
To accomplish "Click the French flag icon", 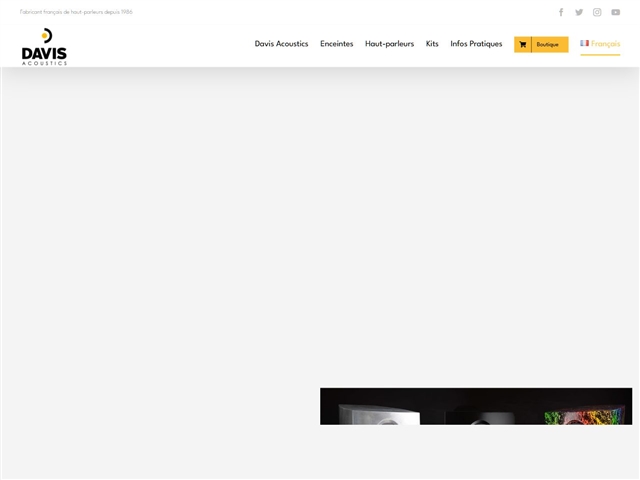I will [x=584, y=44].
